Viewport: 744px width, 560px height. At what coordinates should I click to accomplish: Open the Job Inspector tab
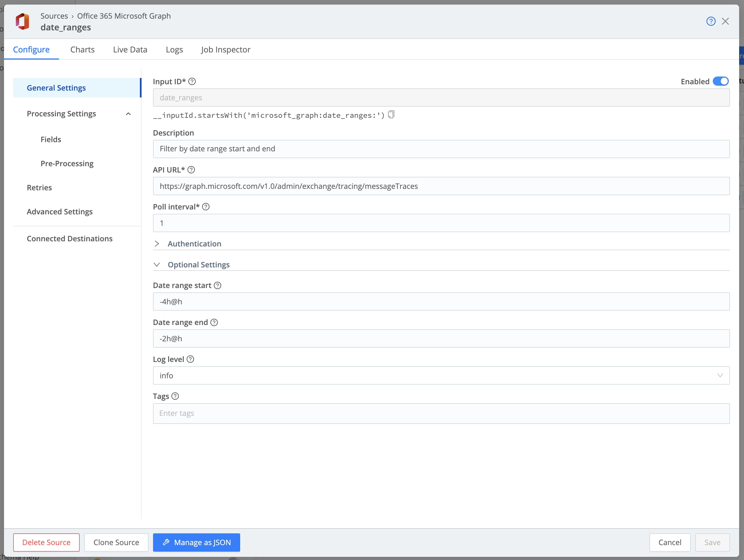[x=226, y=50]
